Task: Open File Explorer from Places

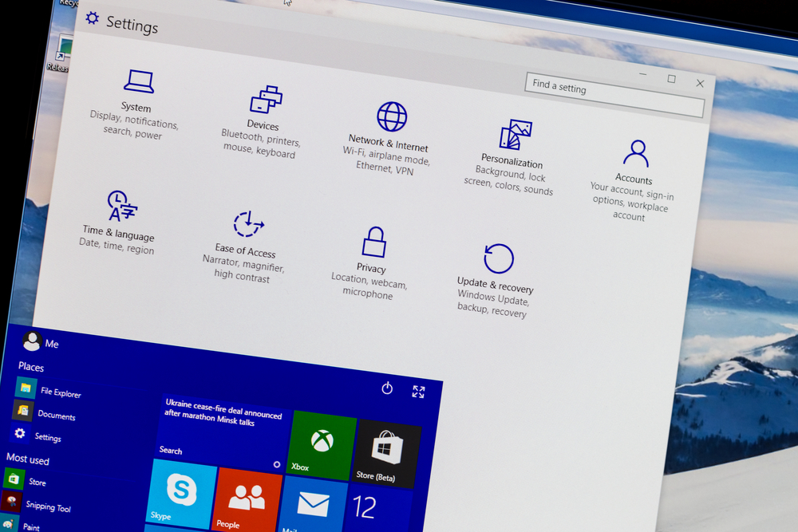Action: (61, 394)
